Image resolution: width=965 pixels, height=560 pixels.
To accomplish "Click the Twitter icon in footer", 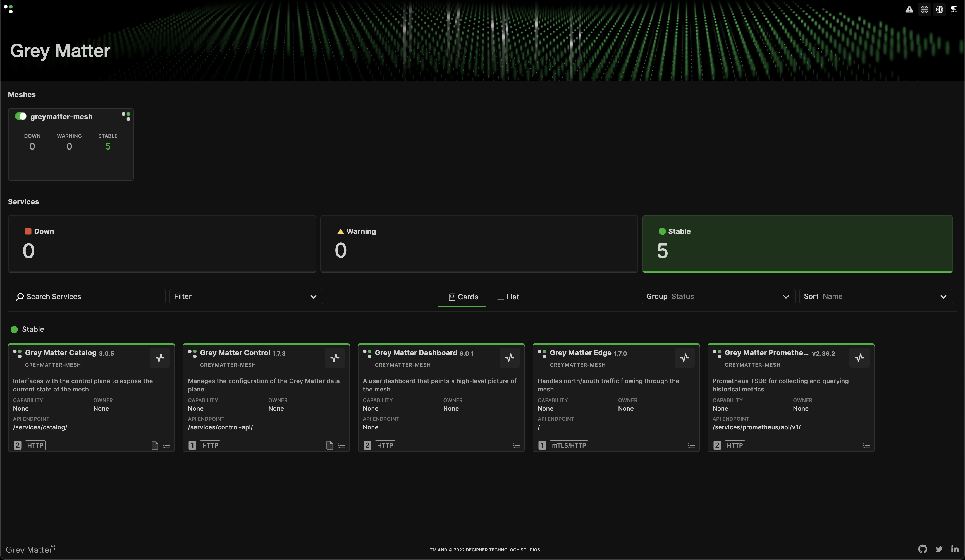I will click(x=939, y=549).
